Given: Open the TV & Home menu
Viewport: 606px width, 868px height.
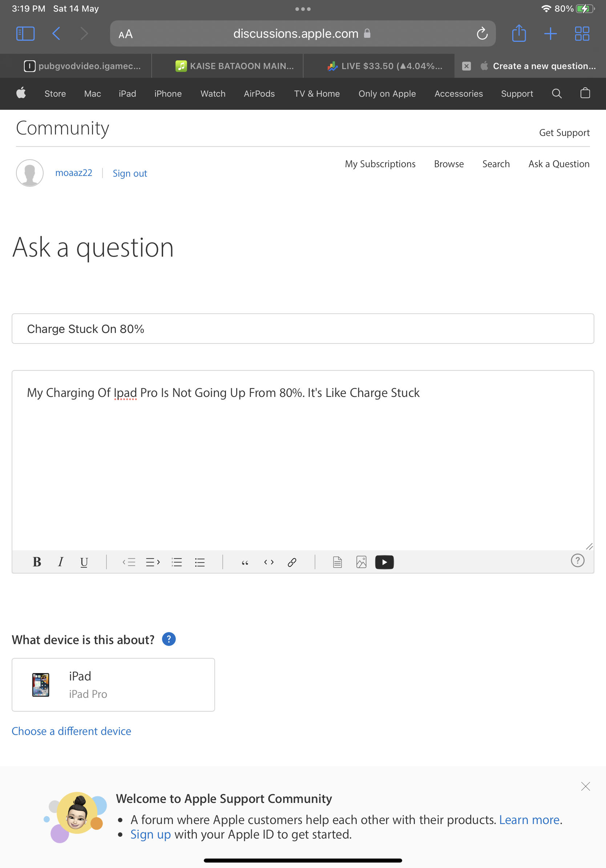Looking at the screenshot, I should 317,94.
